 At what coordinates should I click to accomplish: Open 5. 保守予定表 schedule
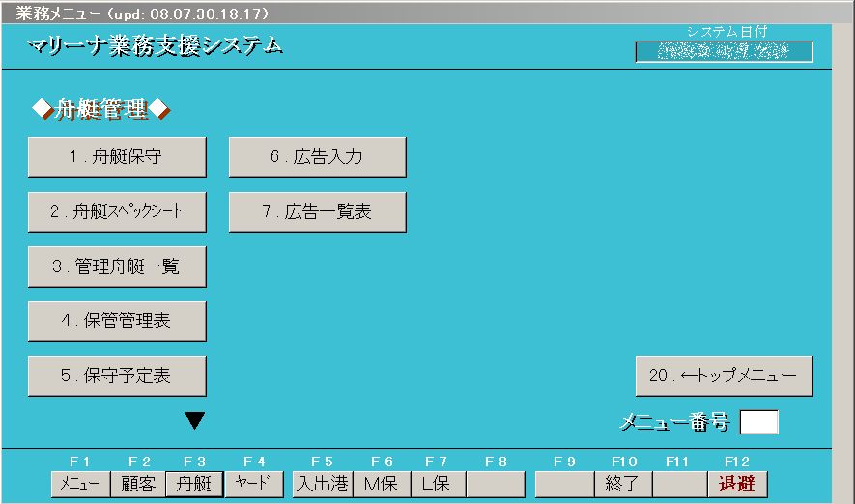click(x=117, y=377)
